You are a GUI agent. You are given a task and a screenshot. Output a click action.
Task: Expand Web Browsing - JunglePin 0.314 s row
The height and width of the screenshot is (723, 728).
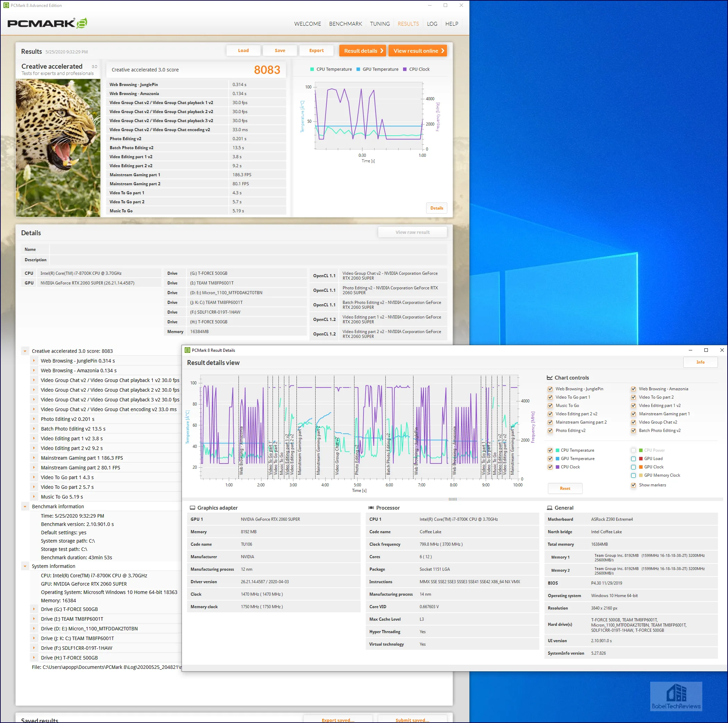click(x=34, y=360)
